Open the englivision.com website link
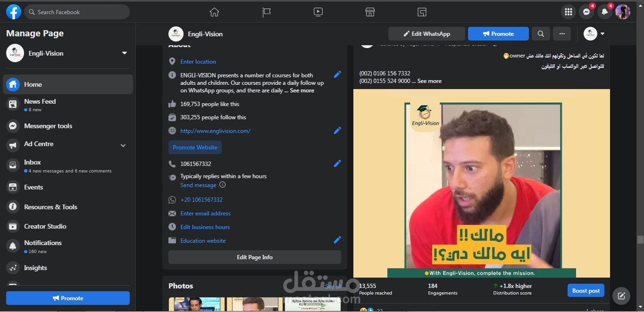Image resolution: width=644 pixels, height=312 pixels. [x=216, y=131]
